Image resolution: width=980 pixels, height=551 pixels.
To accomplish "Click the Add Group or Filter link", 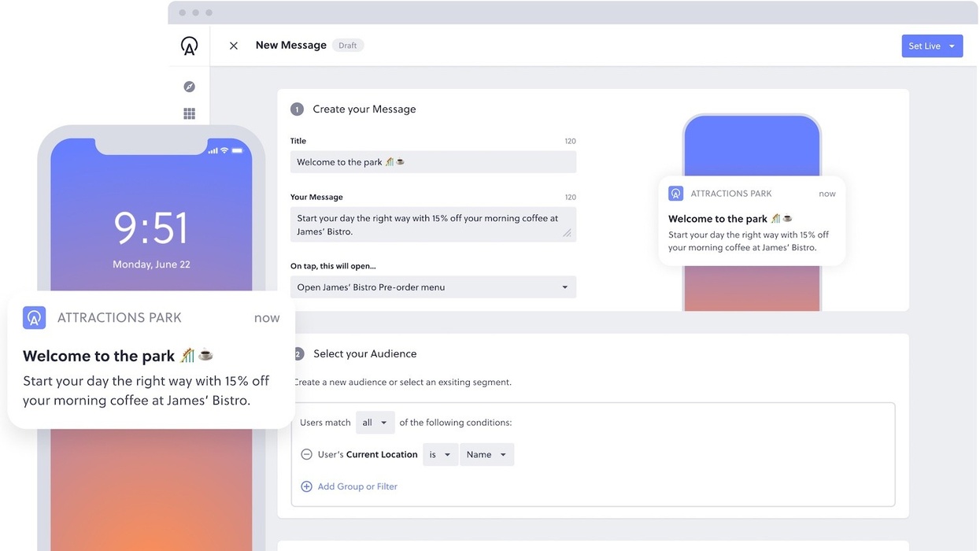I will pos(357,486).
